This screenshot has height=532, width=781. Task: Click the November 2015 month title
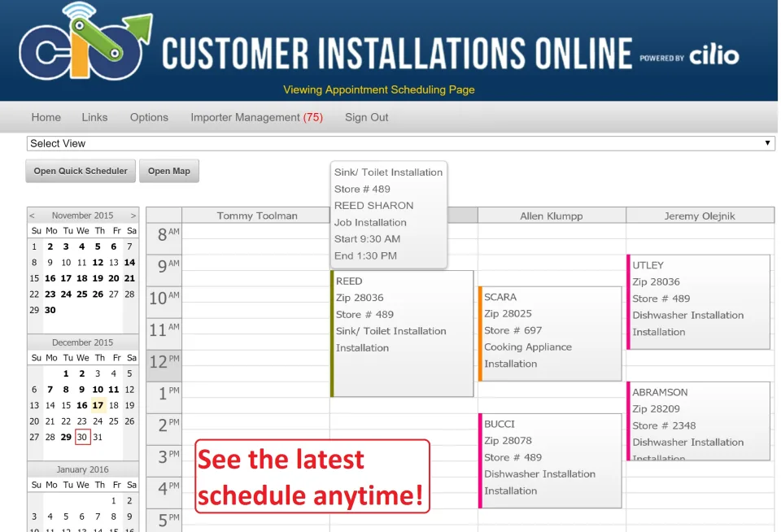(83, 216)
